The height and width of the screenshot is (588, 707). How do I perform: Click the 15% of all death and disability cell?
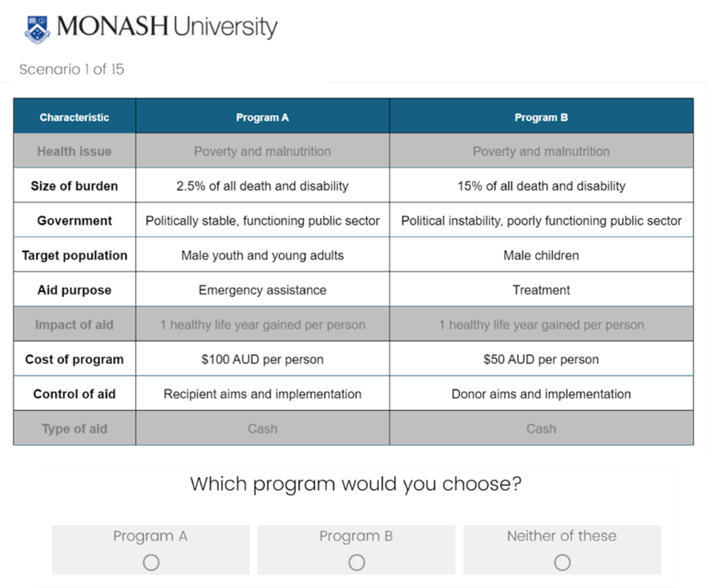(541, 186)
